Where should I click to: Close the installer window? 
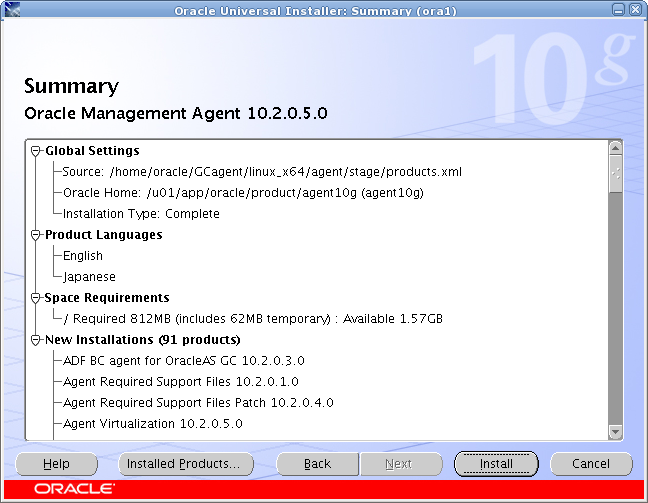[x=635, y=10]
